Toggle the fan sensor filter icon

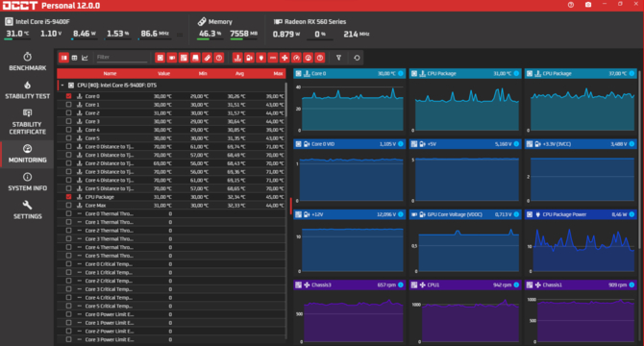point(285,58)
